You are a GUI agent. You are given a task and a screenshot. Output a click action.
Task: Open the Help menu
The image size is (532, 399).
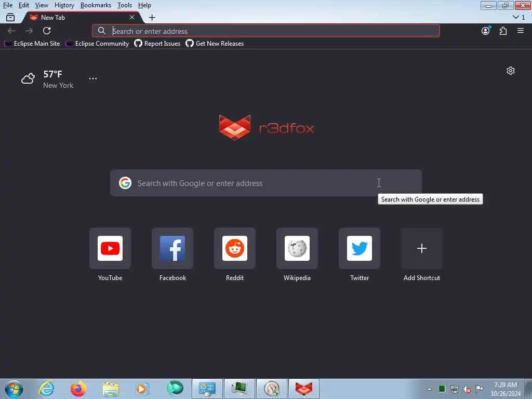tap(144, 5)
